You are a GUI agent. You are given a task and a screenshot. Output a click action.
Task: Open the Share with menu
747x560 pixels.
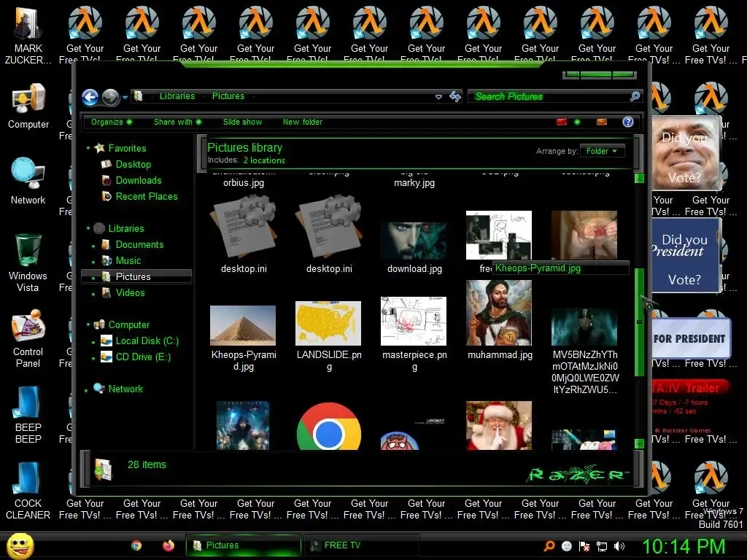[178, 122]
